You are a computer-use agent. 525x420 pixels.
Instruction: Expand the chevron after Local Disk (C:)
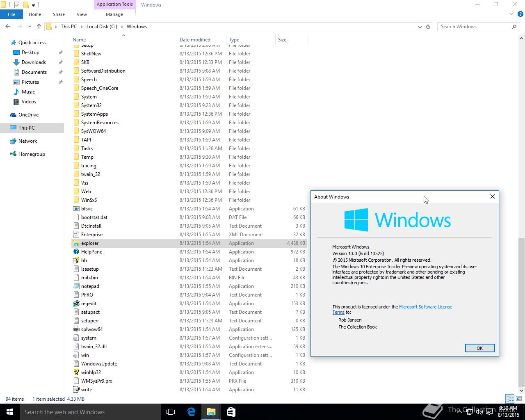coord(122,27)
